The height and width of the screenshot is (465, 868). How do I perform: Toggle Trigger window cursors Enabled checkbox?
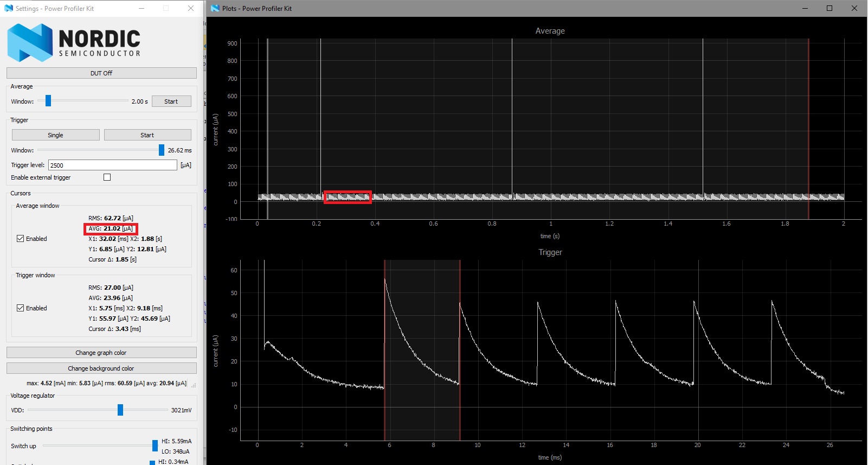[x=21, y=308]
